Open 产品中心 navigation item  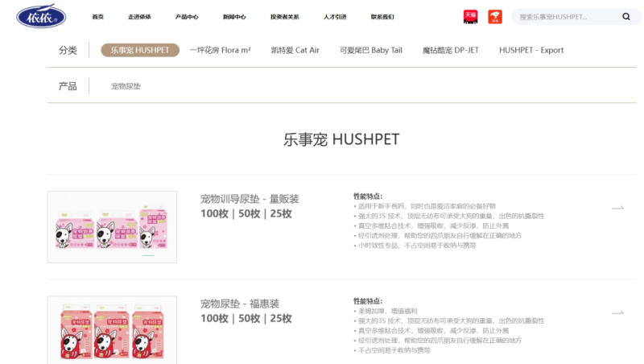[x=187, y=17]
